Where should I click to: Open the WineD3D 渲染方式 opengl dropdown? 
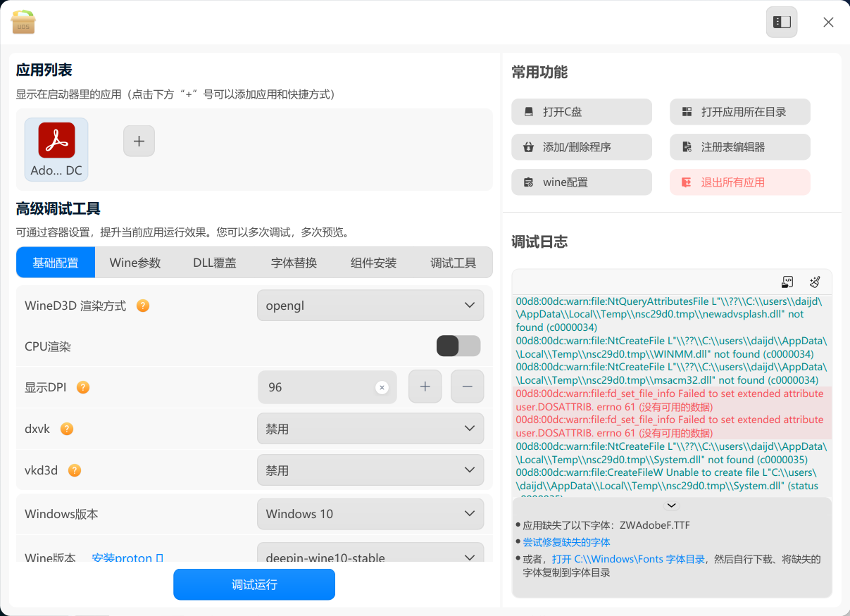pyautogui.click(x=370, y=306)
